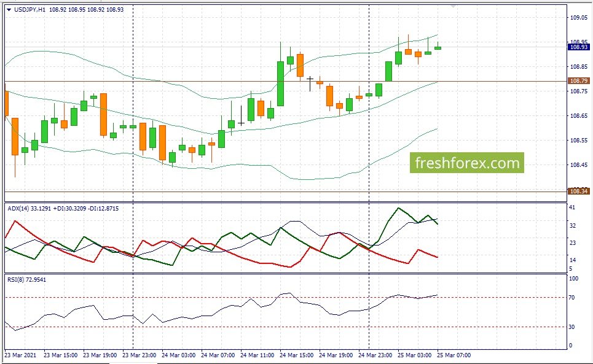Select the RSI(8) 72.9541 indicator label
Image resolution: width=593 pixels, height=364 pixels.
click(x=26, y=280)
